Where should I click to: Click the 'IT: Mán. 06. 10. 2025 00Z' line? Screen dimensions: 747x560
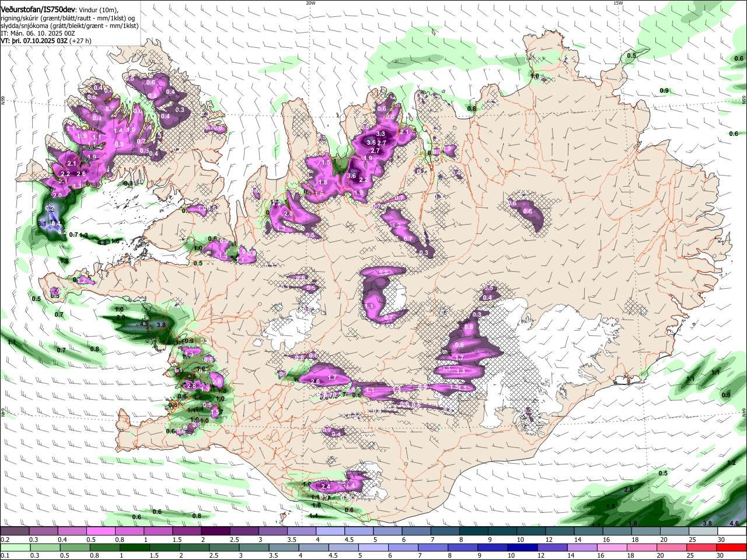(38, 34)
